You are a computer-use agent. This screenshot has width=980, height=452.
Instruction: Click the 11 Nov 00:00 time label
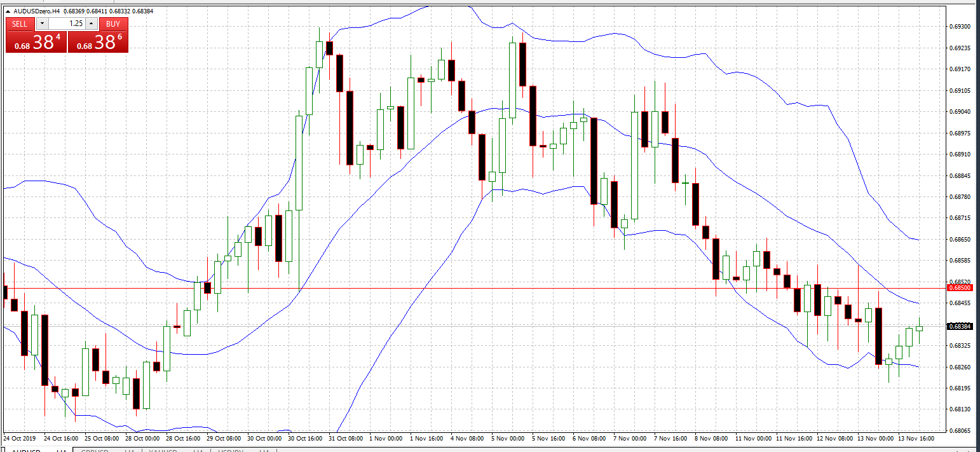coord(753,438)
